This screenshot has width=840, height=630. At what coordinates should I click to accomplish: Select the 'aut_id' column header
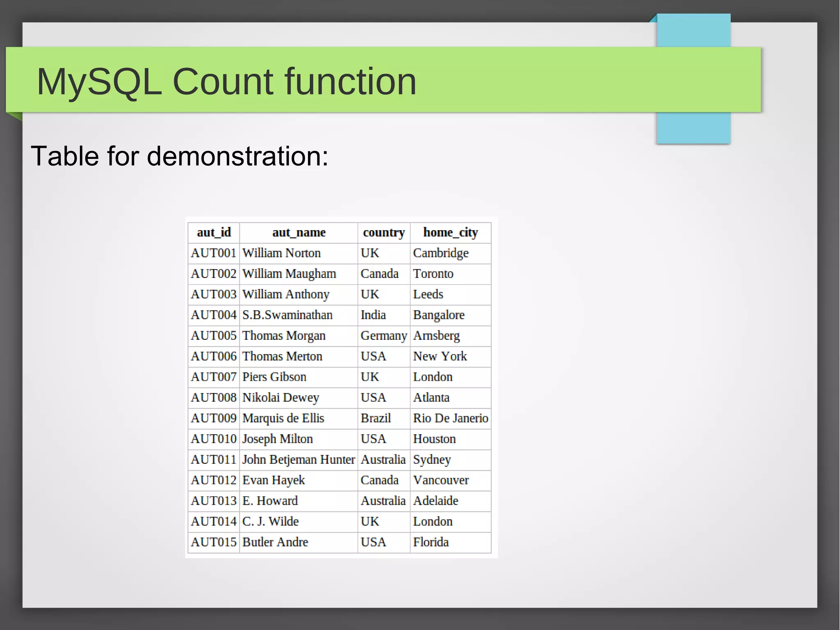coord(214,233)
